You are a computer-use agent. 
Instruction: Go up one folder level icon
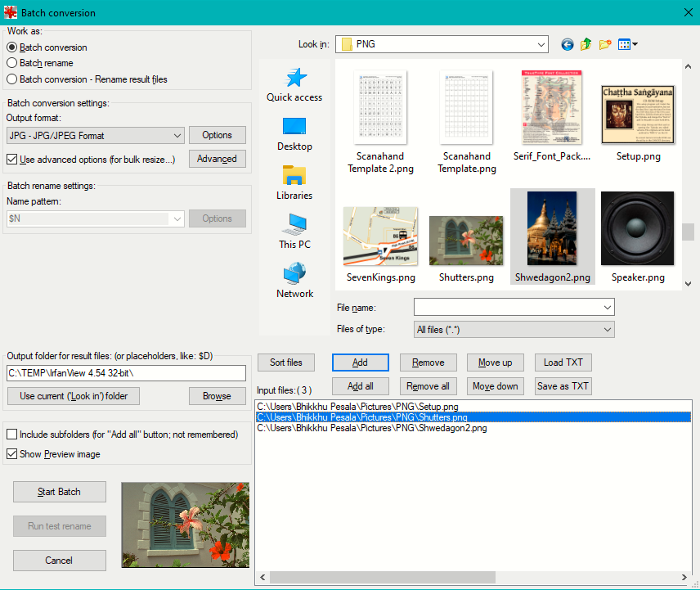pos(586,44)
